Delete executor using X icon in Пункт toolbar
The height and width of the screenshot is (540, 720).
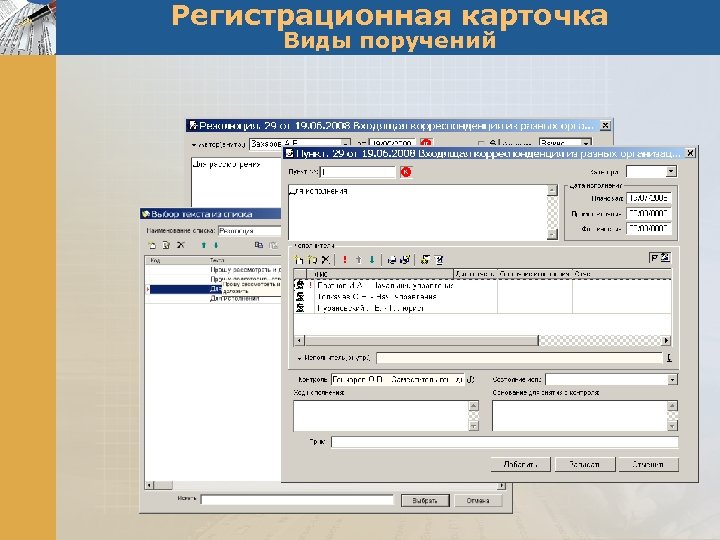pos(326,260)
